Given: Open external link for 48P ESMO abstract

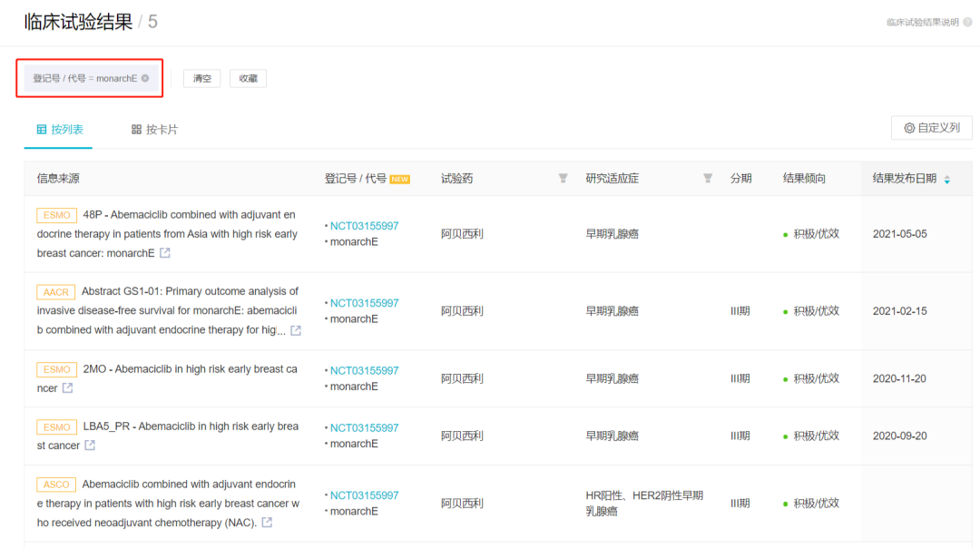Looking at the screenshot, I should (x=165, y=253).
